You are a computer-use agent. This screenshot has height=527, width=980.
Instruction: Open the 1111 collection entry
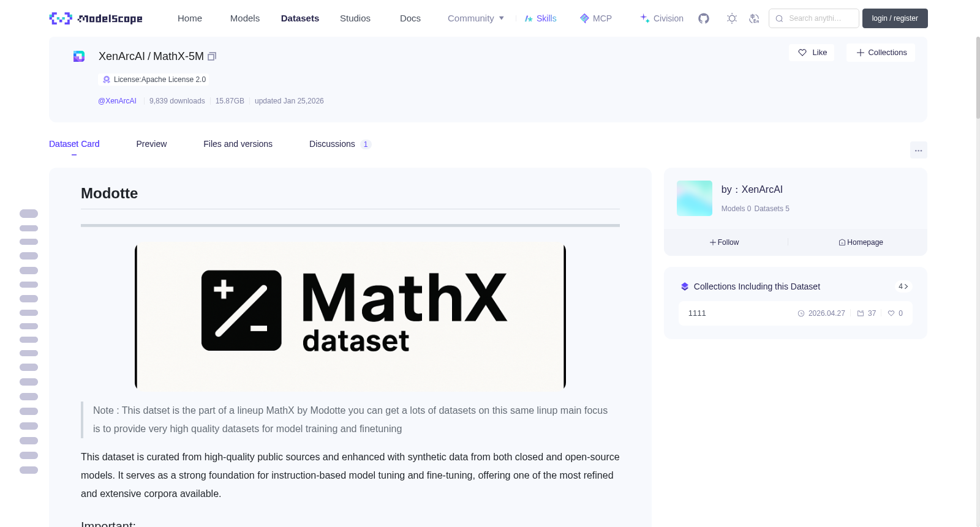tap(795, 313)
